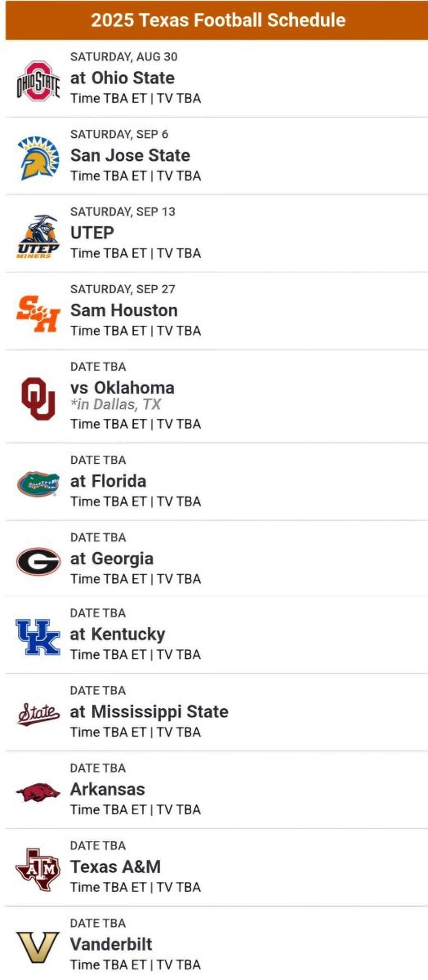Click the Mississippi State script logo
Image resolution: width=428 pixels, height=980 pixels.
(38, 714)
